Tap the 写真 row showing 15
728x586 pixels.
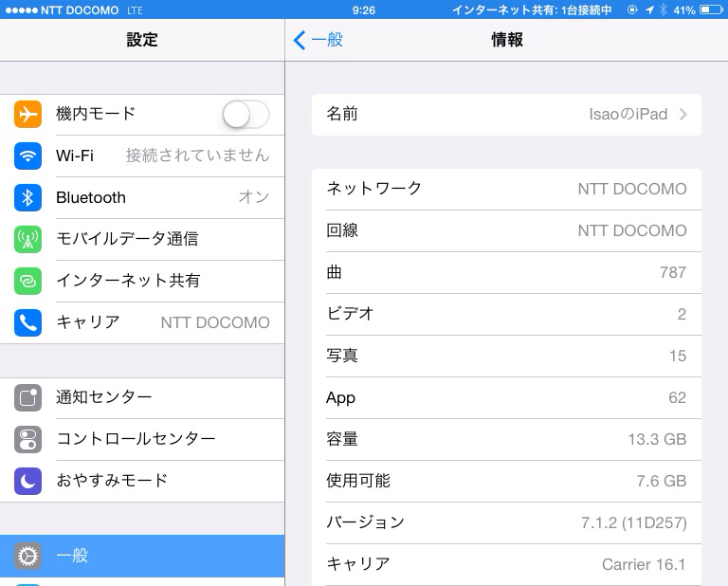tap(506, 357)
